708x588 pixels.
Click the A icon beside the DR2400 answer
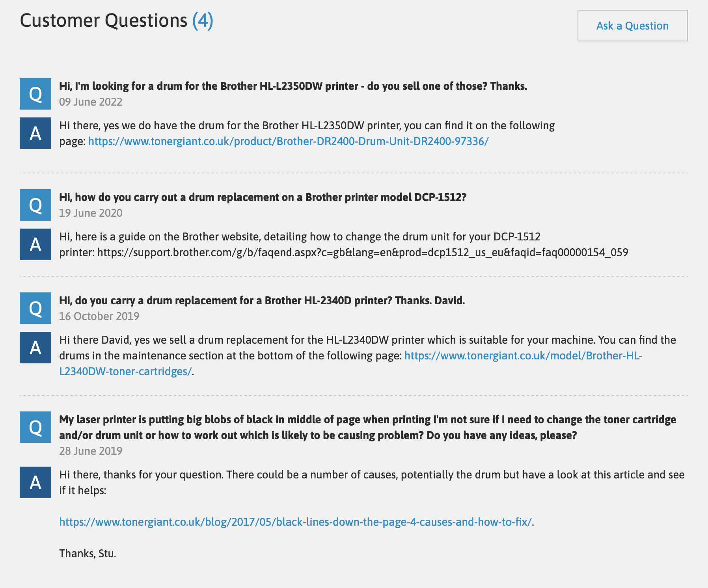point(35,134)
